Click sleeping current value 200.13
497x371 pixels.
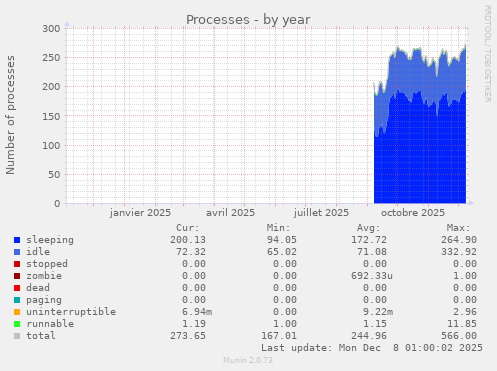188,240
